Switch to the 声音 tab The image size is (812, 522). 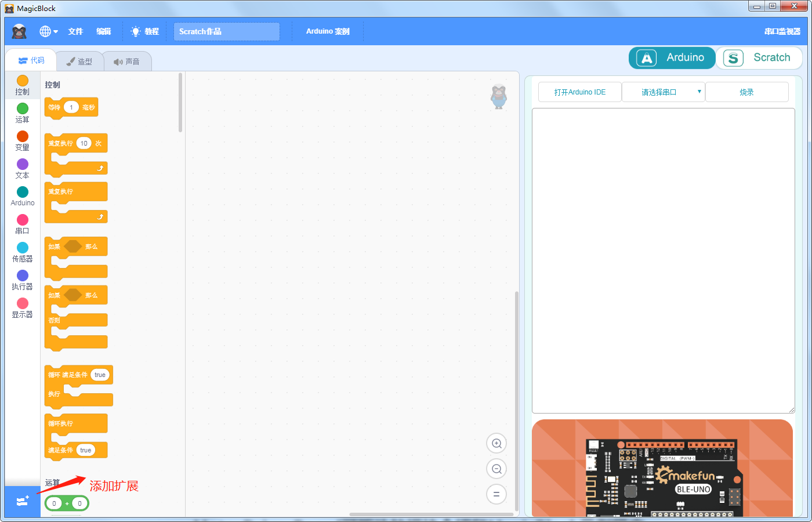[x=127, y=61]
